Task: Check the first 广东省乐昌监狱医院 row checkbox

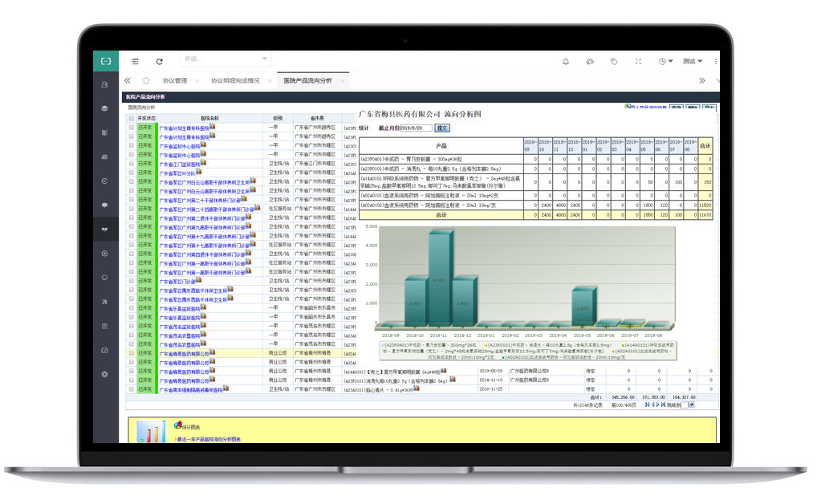Action: [132, 308]
